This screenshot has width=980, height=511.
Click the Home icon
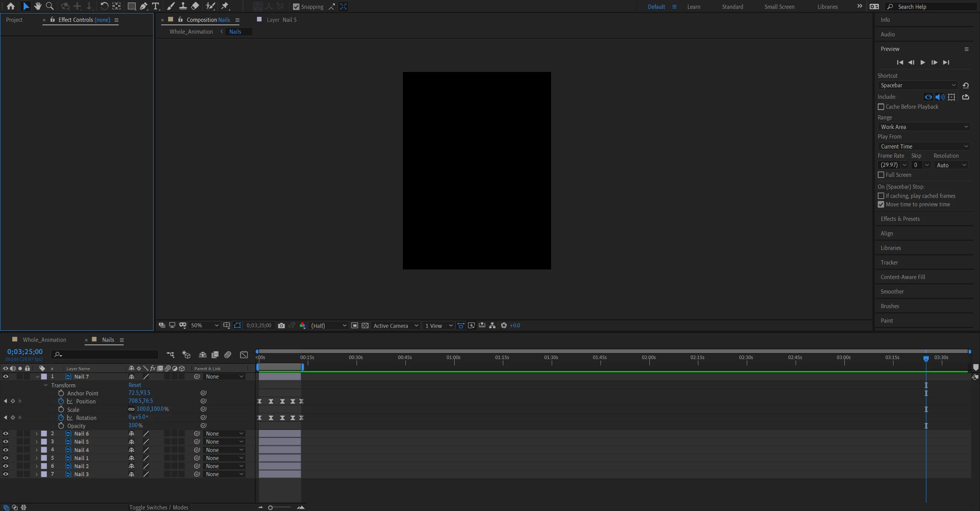click(x=11, y=6)
